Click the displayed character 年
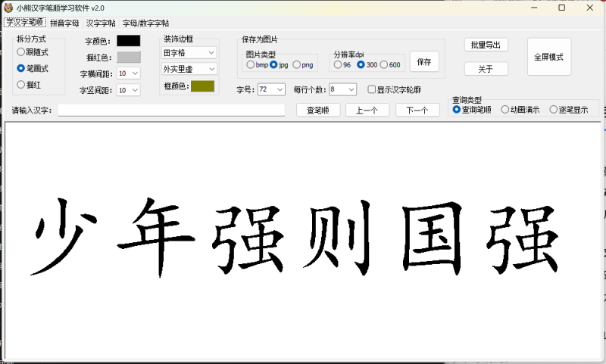606x364 pixels. 156,237
